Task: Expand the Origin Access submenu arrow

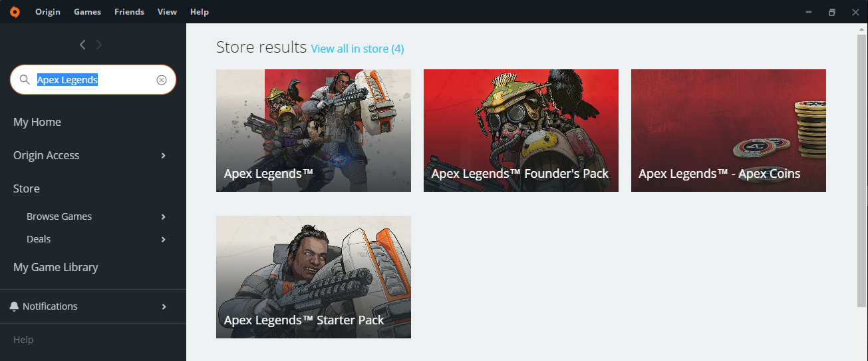Action: tap(164, 156)
